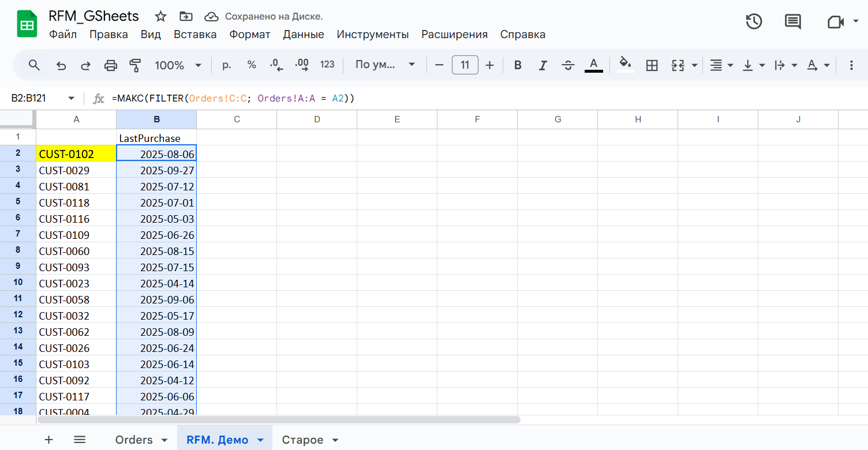Select the paint format roller tool

click(x=135, y=65)
